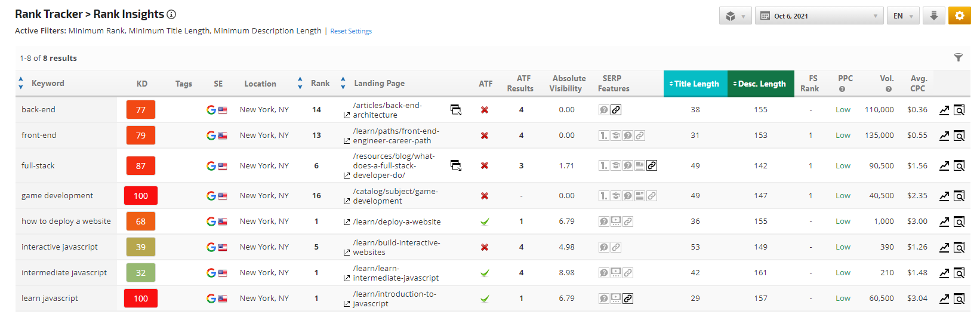
Task: Click site links SERP feature for back-end
Action: click(x=616, y=110)
